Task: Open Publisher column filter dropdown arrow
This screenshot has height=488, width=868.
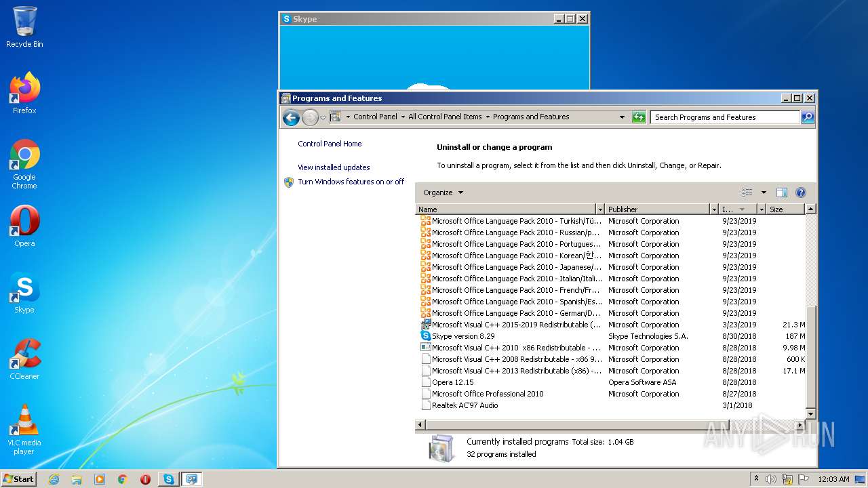Action: pyautogui.click(x=714, y=209)
